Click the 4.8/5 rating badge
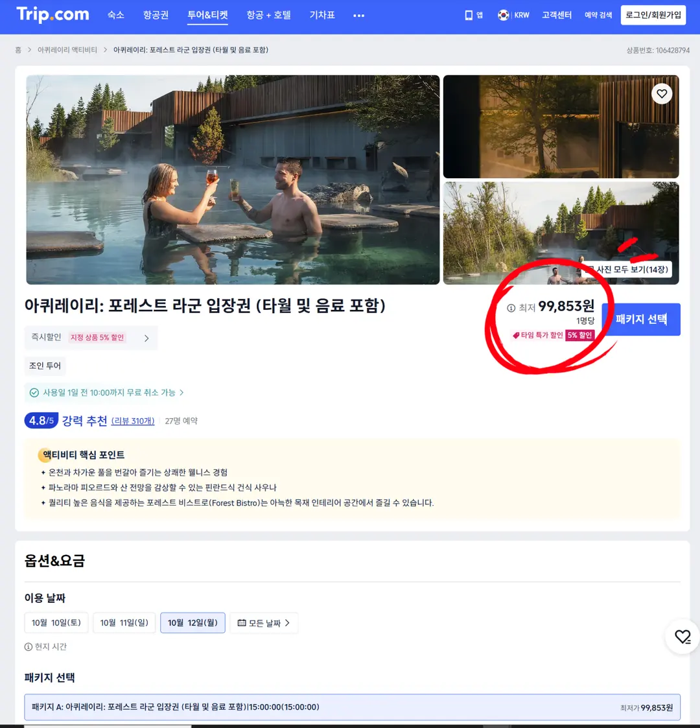Viewport: 700px width, 728px height. [x=41, y=421]
